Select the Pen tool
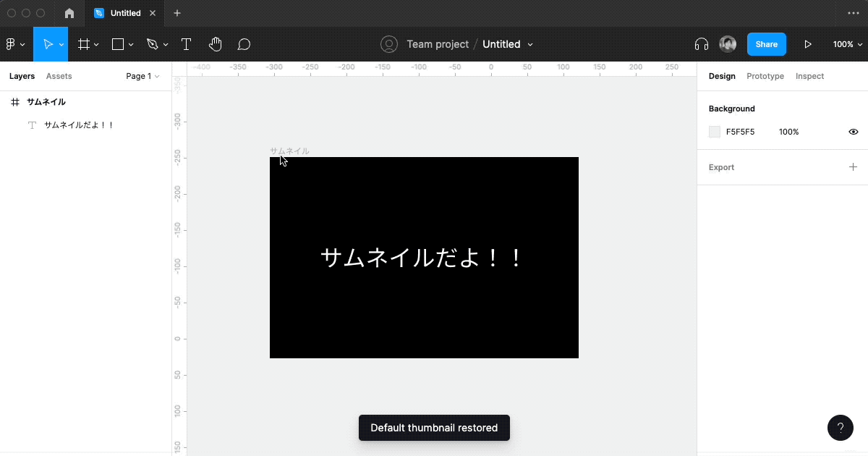Screen dimensions: 868x456 click(x=153, y=44)
